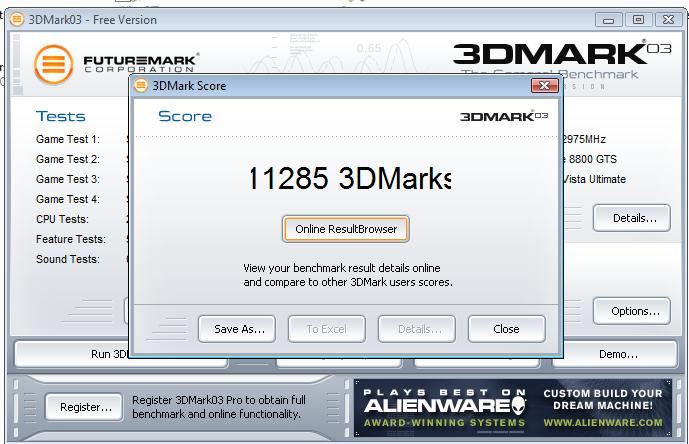The height and width of the screenshot is (444, 689).
Task: Click the orange Futuremark logo icon
Action: pyautogui.click(x=54, y=64)
